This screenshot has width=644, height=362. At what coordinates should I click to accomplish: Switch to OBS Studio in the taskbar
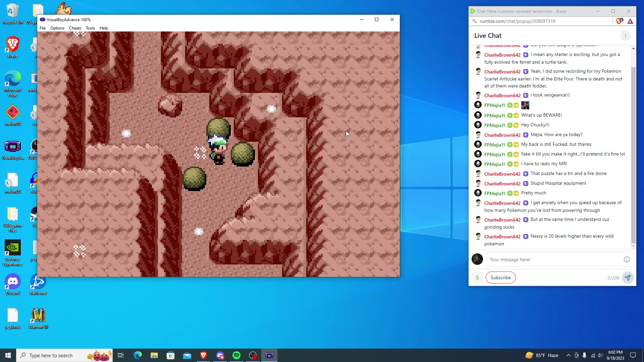tap(253, 355)
